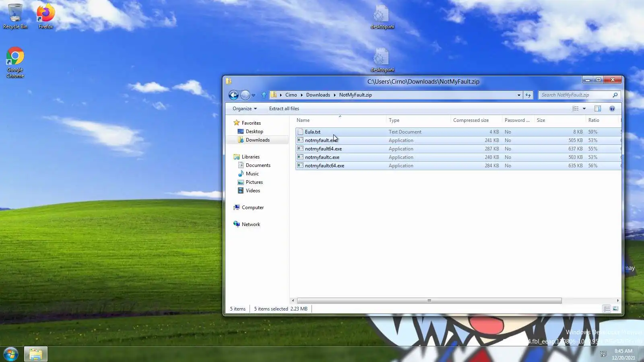The width and height of the screenshot is (644, 362).
Task: Click the horizontal scrollbar thumb
Action: click(x=429, y=300)
